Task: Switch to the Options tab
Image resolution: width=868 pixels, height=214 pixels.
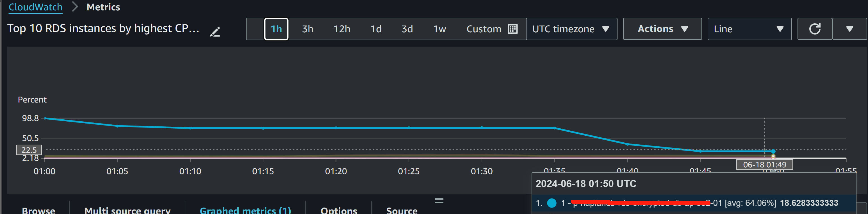Action: tap(339, 210)
